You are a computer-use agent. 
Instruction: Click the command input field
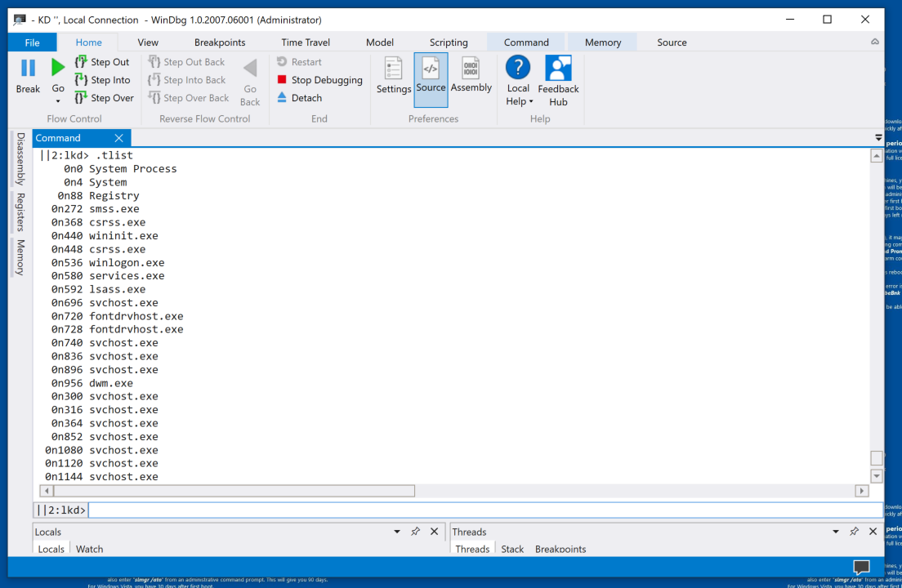pyautogui.click(x=485, y=510)
